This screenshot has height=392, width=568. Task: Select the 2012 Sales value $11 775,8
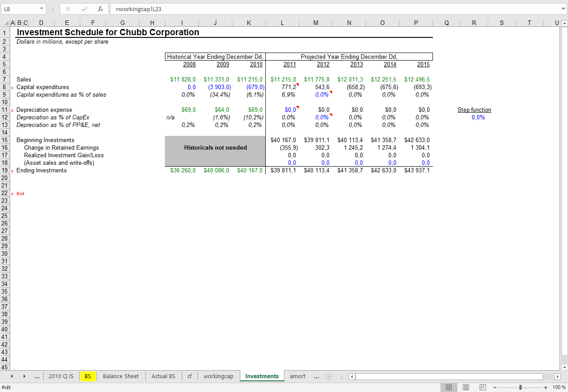(316, 79)
